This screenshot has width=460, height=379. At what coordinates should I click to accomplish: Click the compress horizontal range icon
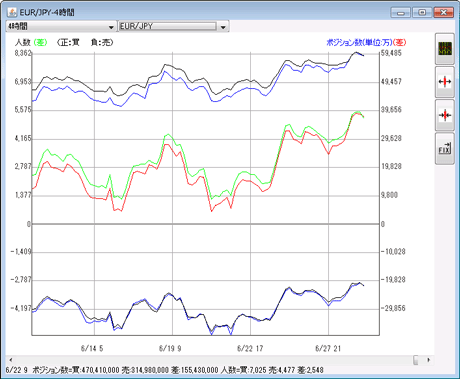pyautogui.click(x=445, y=115)
